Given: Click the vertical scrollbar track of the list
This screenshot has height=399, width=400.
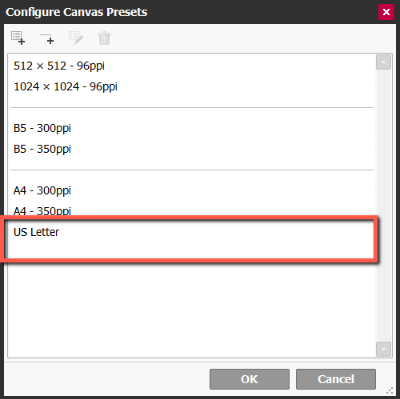Looking at the screenshot, I should click(383, 206).
